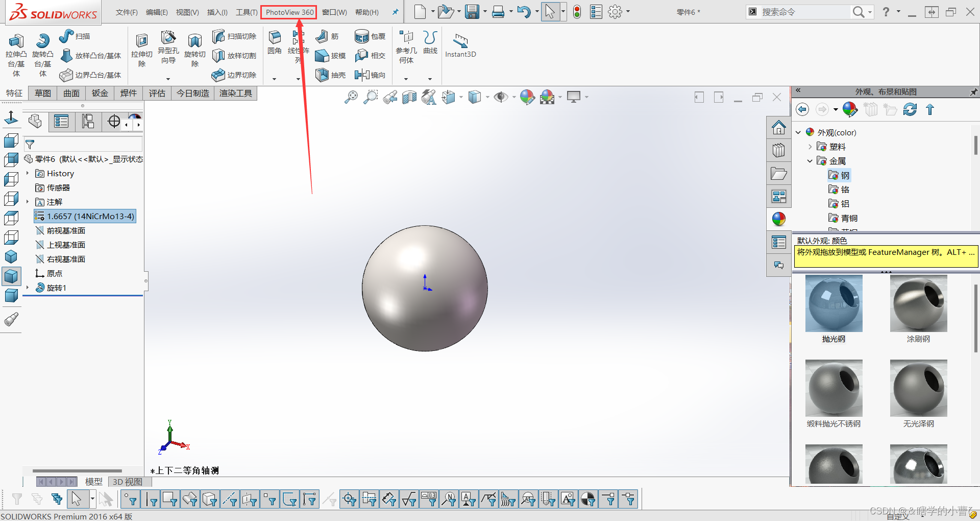Select the 青铜 bronze appearance folder
The width and height of the screenshot is (980, 521).
843,218
